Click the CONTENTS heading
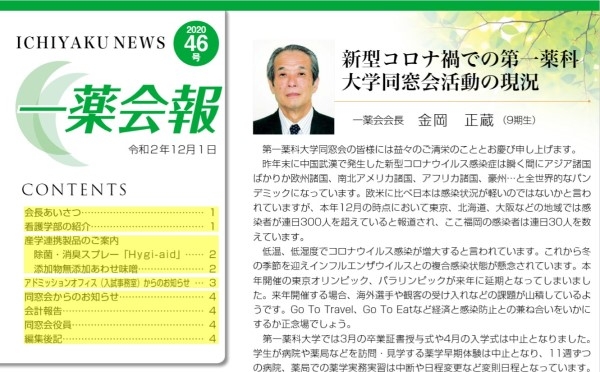The width and height of the screenshot is (600, 372). tap(74, 190)
